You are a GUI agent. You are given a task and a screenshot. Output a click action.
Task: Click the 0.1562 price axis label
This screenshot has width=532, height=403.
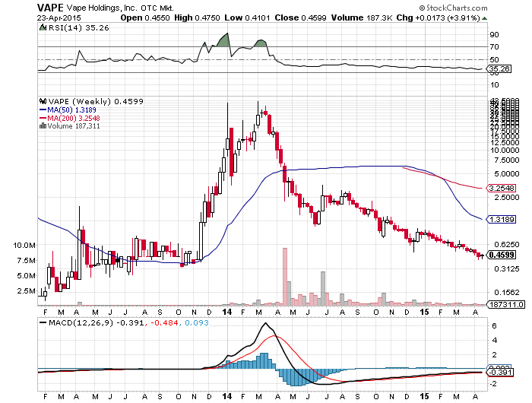(507, 292)
